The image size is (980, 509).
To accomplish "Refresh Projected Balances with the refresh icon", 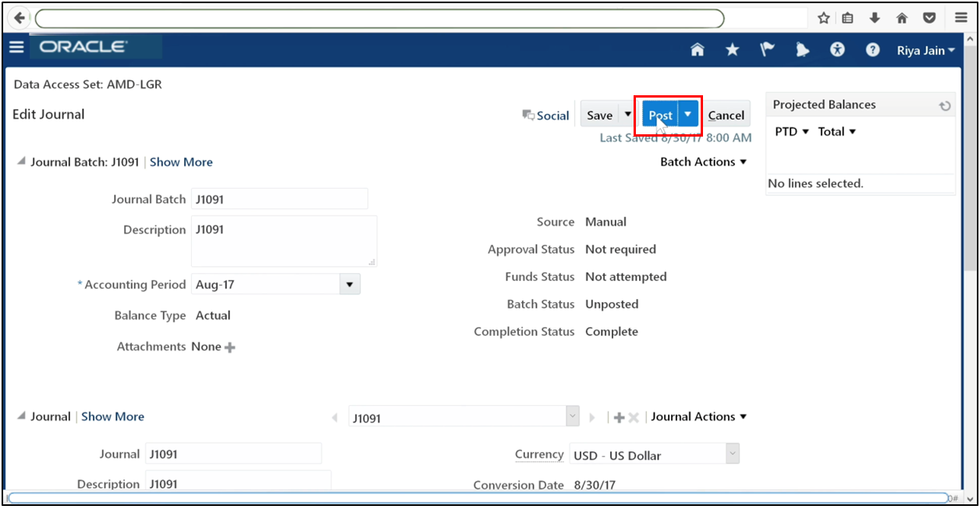I will tap(945, 105).
